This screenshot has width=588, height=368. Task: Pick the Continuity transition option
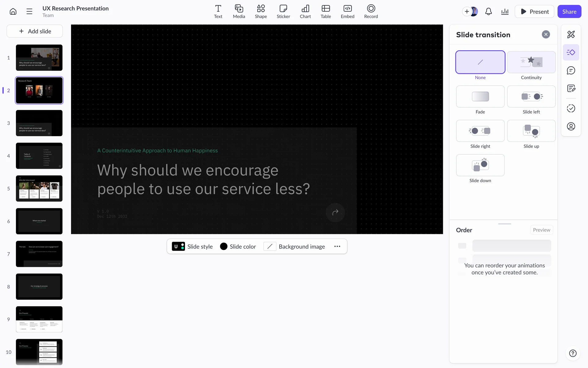531,62
